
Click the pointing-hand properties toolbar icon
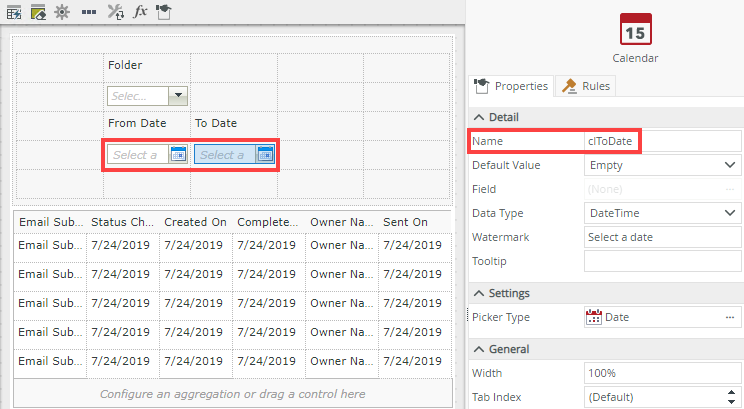click(x=164, y=12)
